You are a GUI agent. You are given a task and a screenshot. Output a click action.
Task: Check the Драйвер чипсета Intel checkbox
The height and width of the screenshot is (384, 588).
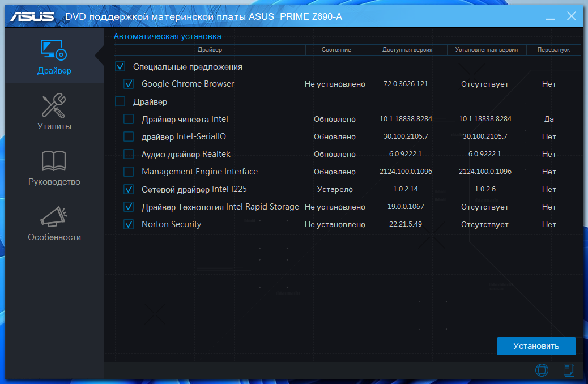[x=129, y=120]
